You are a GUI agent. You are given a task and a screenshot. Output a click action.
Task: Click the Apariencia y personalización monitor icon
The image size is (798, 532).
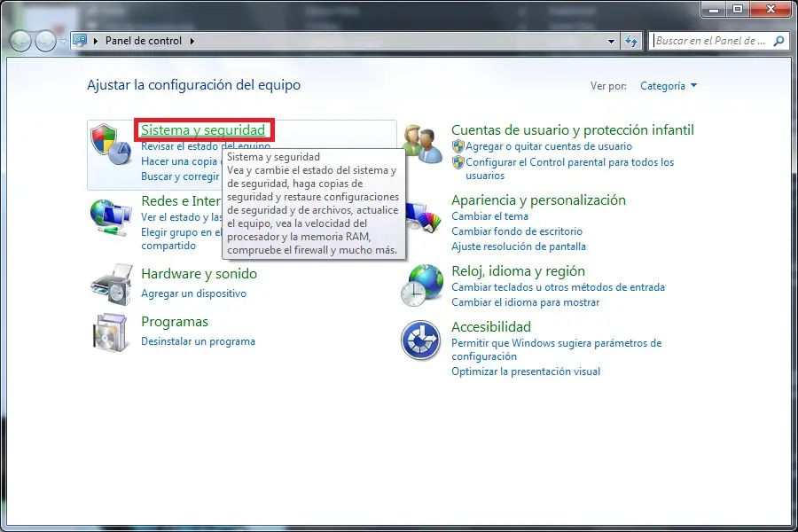(423, 218)
